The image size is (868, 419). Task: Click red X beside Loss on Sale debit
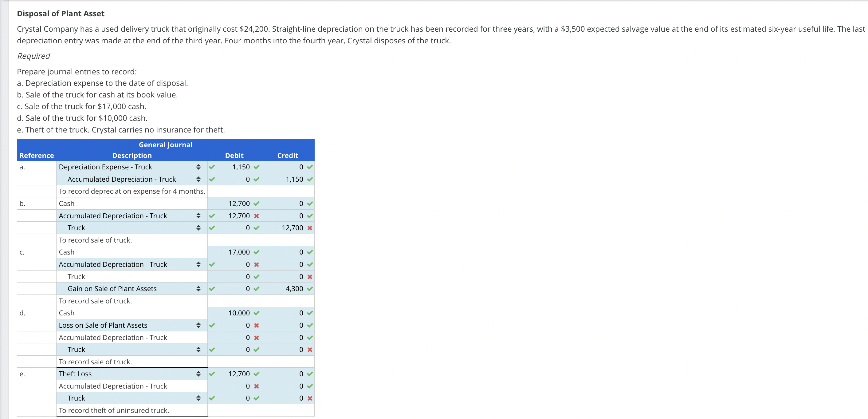coord(257,325)
